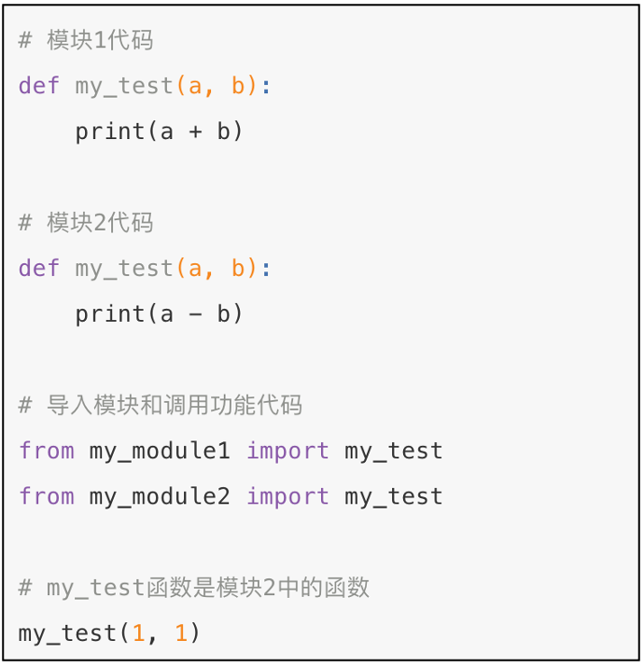
Task: Click the import keyword on the my_module1 line
Action: click(287, 452)
